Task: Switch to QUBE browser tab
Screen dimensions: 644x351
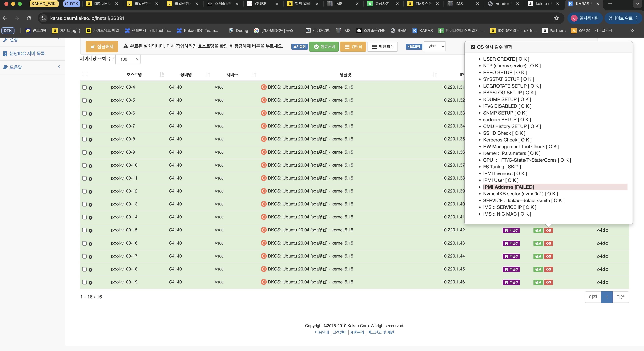Action: coord(263,4)
